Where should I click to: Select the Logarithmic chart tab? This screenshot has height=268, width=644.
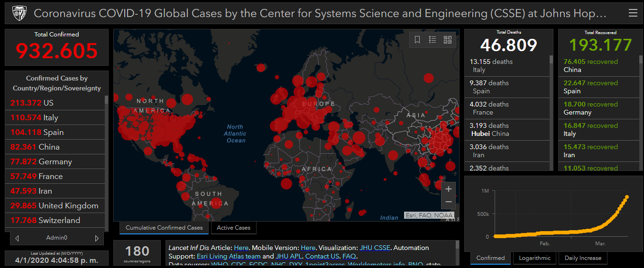pyautogui.click(x=535, y=258)
